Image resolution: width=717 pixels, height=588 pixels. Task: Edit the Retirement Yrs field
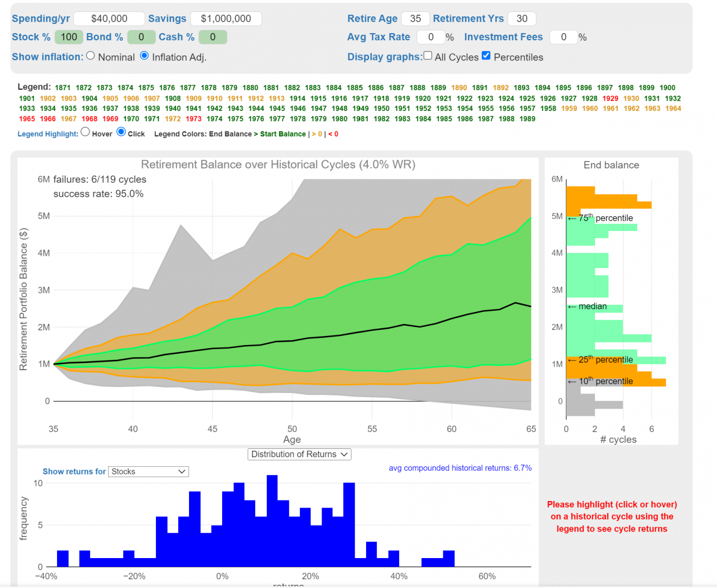[521, 18]
